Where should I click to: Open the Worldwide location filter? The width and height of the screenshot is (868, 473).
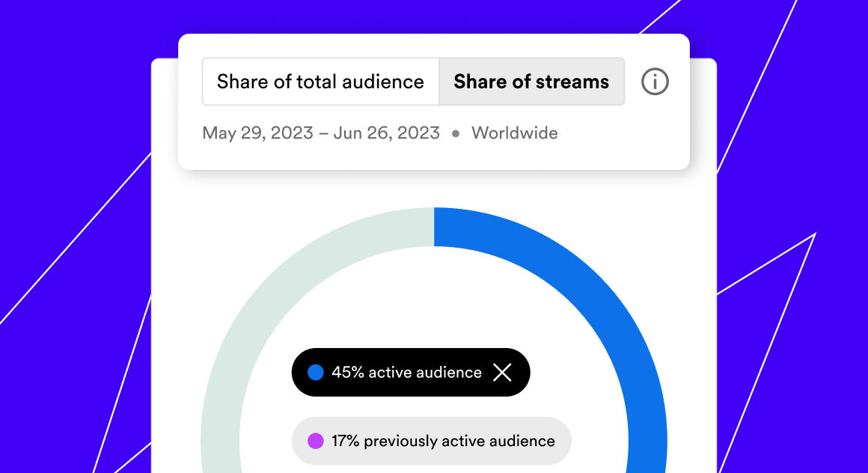coord(514,133)
